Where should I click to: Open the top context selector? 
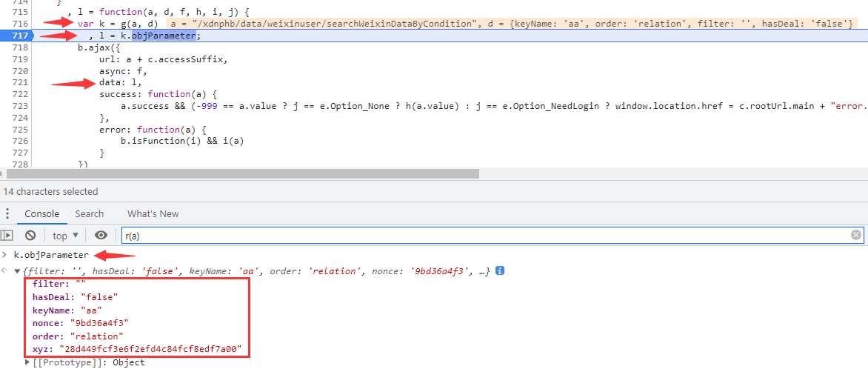[x=65, y=236]
